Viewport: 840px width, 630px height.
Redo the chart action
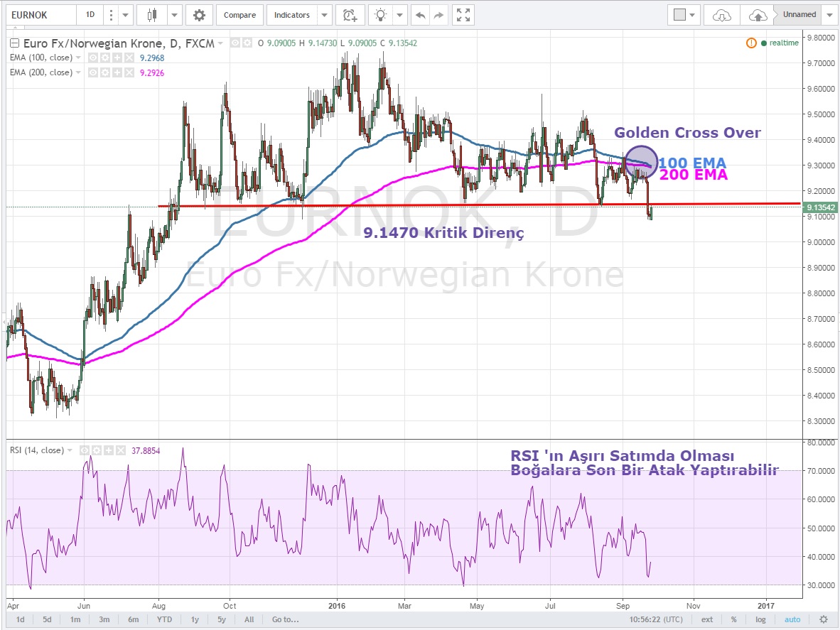pyautogui.click(x=439, y=15)
